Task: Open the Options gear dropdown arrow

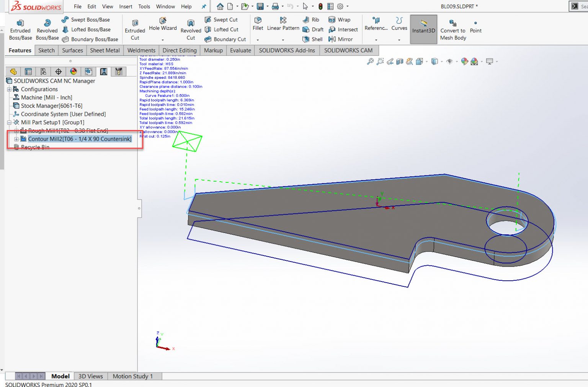Action: click(347, 7)
